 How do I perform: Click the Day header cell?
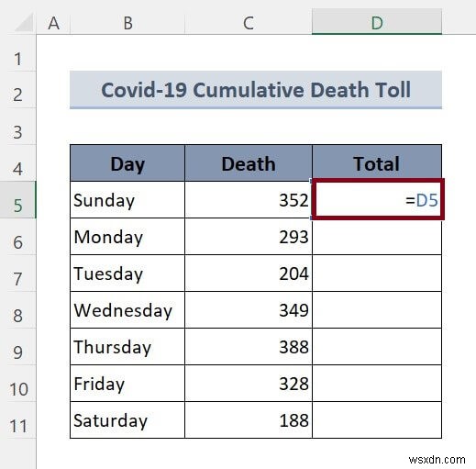point(127,163)
